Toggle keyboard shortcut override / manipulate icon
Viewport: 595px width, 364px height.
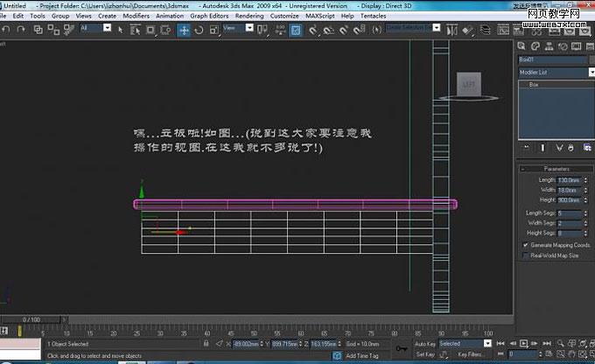coord(280,30)
